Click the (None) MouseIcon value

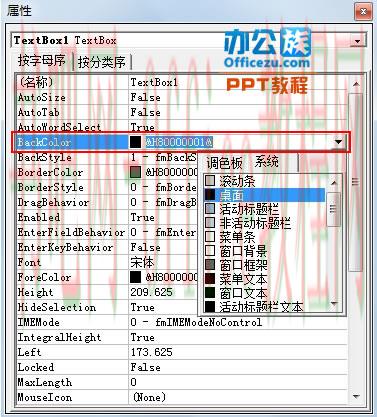click(x=149, y=397)
